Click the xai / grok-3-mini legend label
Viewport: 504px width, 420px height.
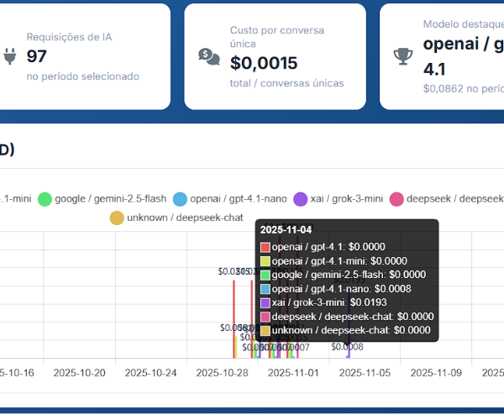click(x=347, y=199)
